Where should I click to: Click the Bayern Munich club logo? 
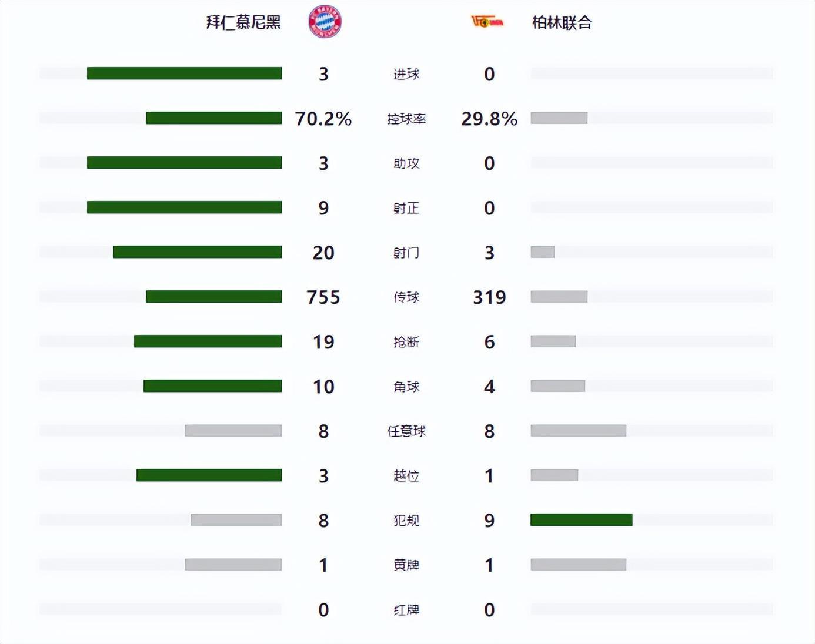point(325,22)
